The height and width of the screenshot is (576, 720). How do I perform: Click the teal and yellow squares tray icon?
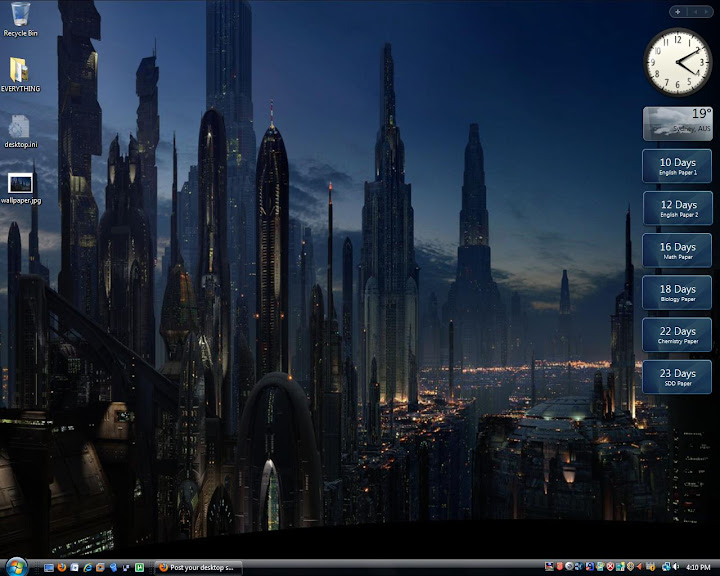[620, 566]
